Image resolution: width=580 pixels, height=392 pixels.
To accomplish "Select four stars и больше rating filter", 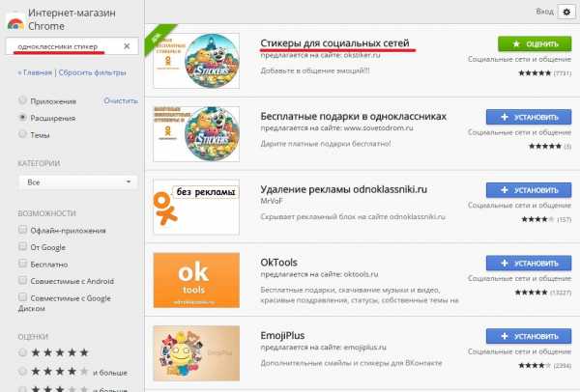I will pos(22,371).
